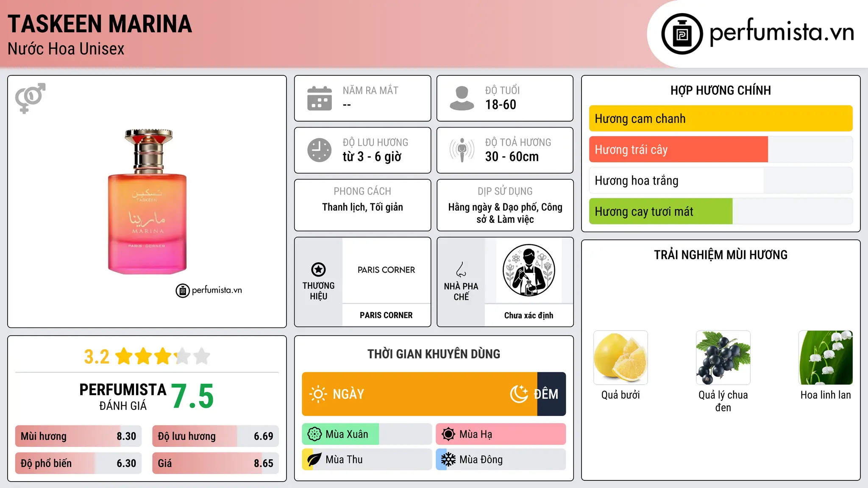
Task: Click the 30 - 60cm sillage value
Action: coord(512,157)
